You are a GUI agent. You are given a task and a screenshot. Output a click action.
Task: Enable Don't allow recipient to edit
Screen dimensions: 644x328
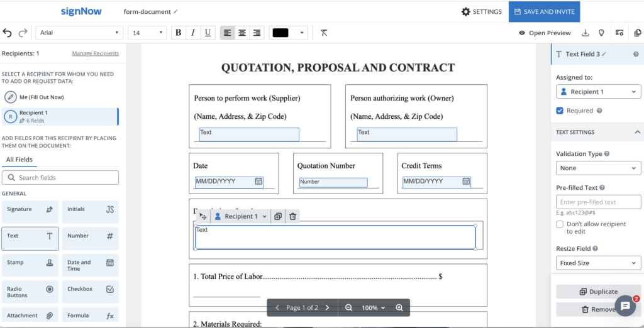pyautogui.click(x=560, y=224)
